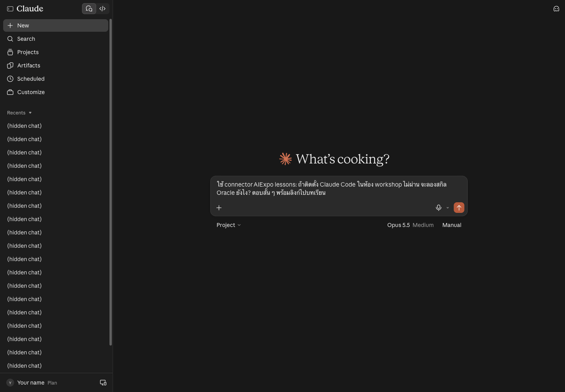Open Search in sidebar
565x392 pixels.
(x=56, y=39)
